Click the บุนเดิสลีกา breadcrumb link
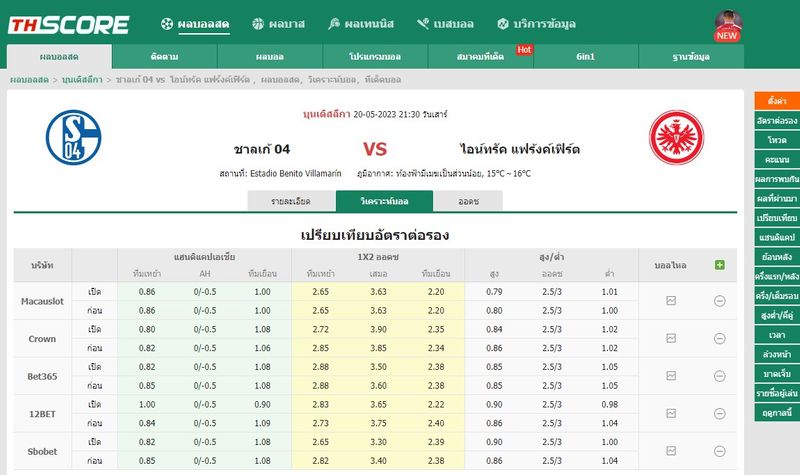The height and width of the screenshot is (475, 800). click(x=85, y=79)
